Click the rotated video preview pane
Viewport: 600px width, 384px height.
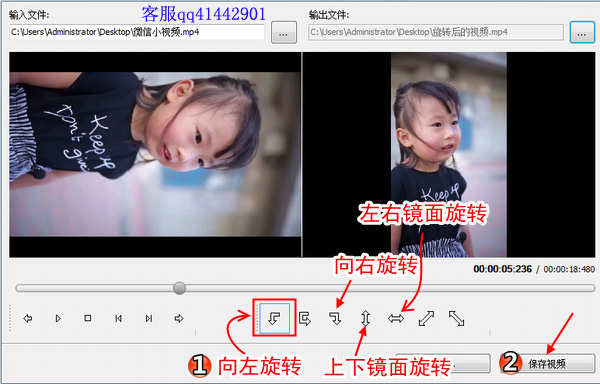click(449, 155)
